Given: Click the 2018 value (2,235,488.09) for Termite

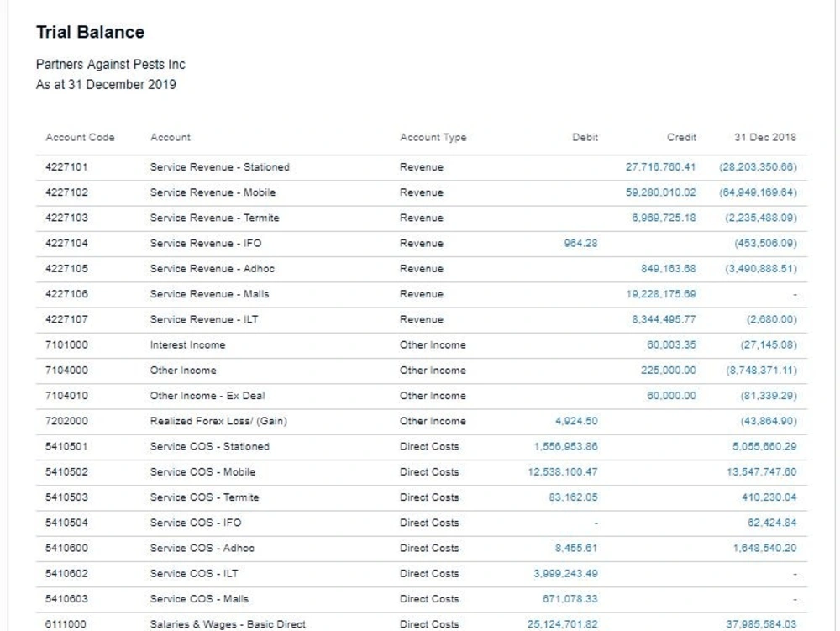Looking at the screenshot, I should point(761,218).
